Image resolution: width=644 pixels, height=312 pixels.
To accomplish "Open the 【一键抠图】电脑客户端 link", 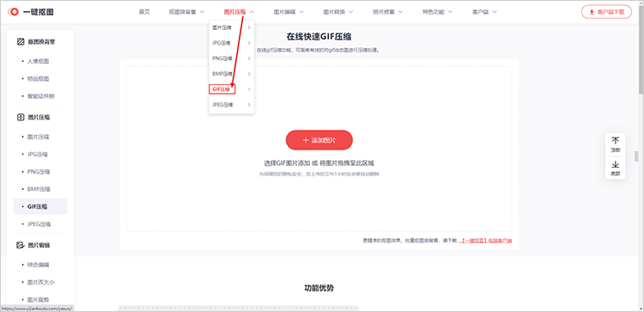I will pos(485,241).
